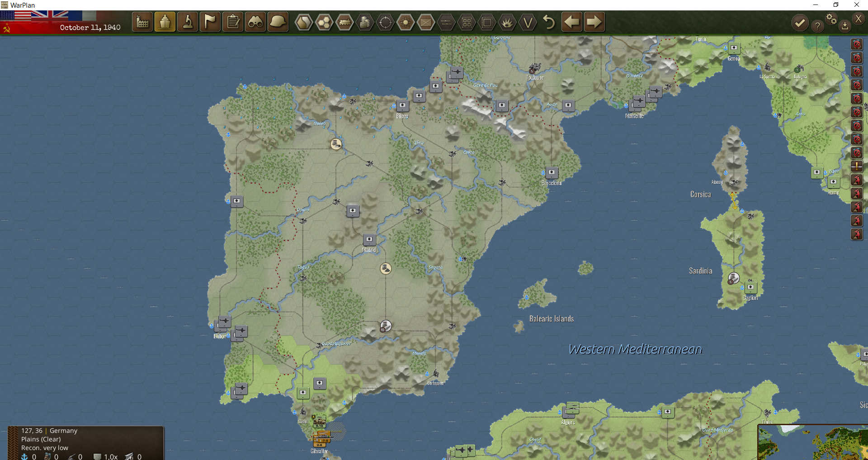Click the minimap thumbnail
The width and height of the screenshot is (868, 460).
(x=813, y=442)
